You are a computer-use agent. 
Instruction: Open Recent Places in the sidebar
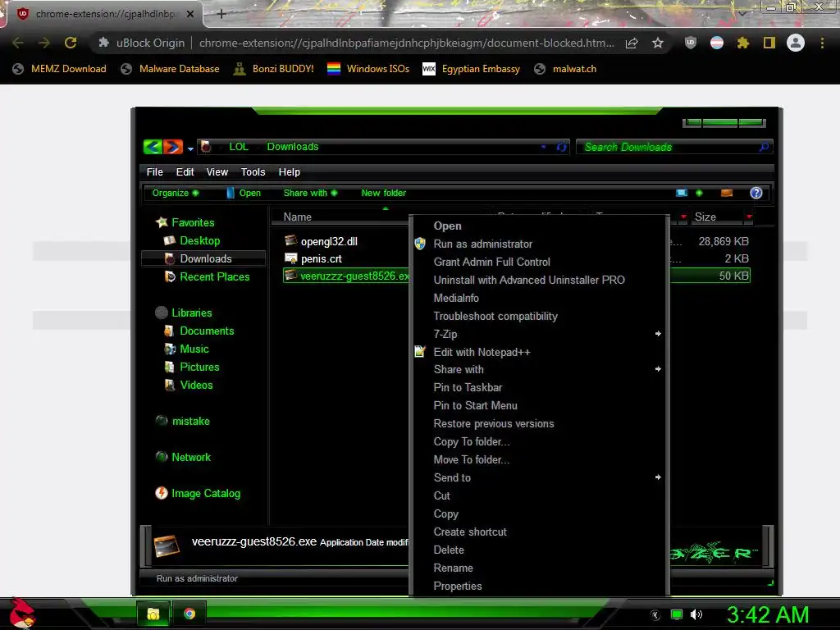214,277
